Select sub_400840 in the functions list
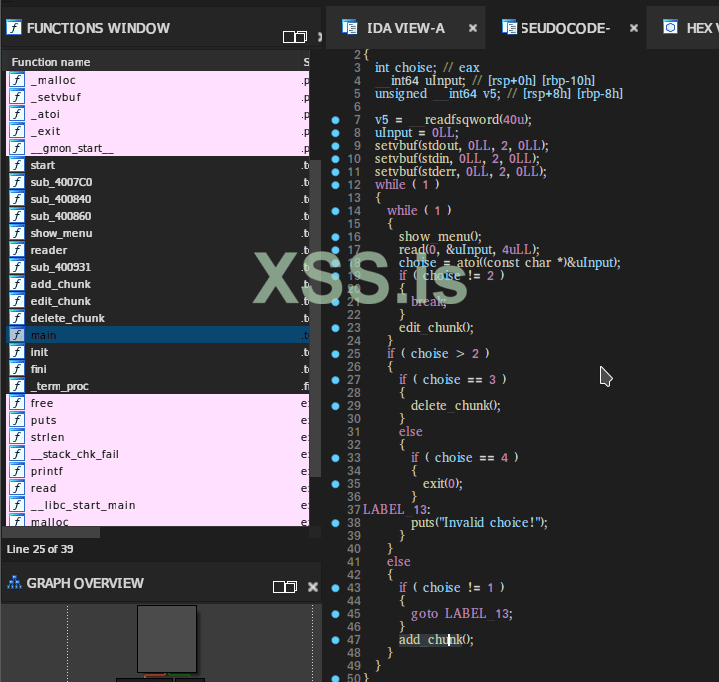 point(157,199)
